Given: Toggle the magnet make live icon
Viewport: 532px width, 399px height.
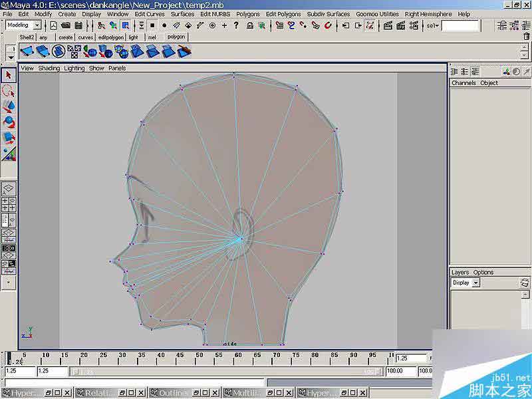Looking at the screenshot, I should click(329, 25).
